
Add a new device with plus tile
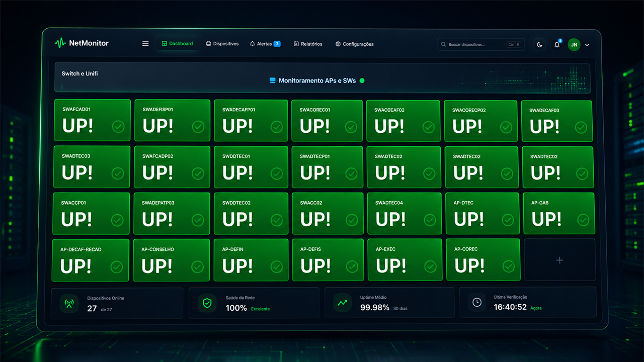pyautogui.click(x=560, y=260)
